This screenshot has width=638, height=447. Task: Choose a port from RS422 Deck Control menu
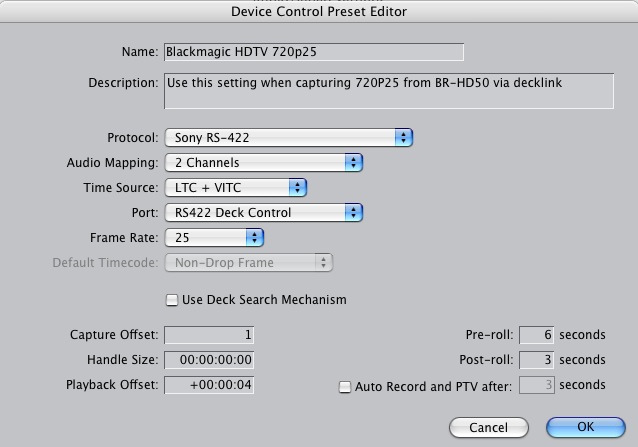tap(263, 212)
